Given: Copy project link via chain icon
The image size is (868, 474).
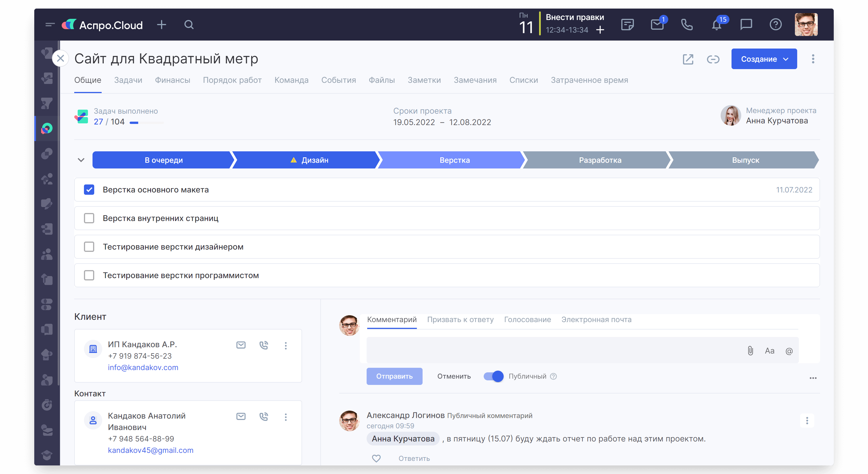Looking at the screenshot, I should coord(713,59).
